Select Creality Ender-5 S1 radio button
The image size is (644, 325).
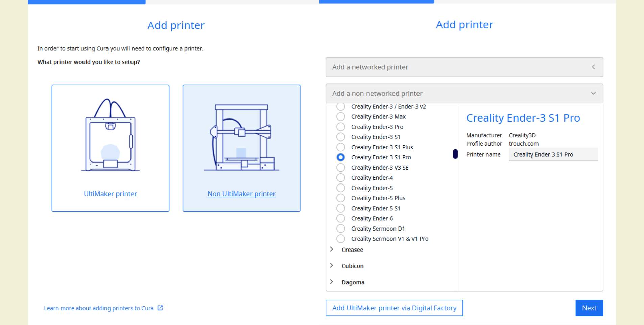coord(341,208)
